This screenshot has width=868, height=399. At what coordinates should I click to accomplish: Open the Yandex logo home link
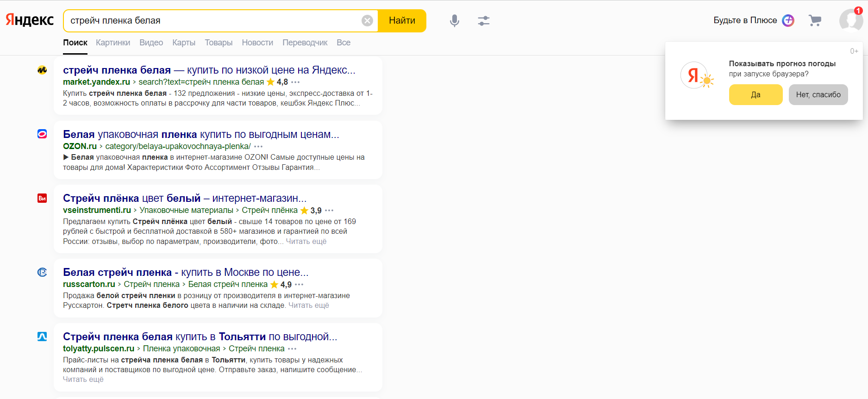coord(30,20)
